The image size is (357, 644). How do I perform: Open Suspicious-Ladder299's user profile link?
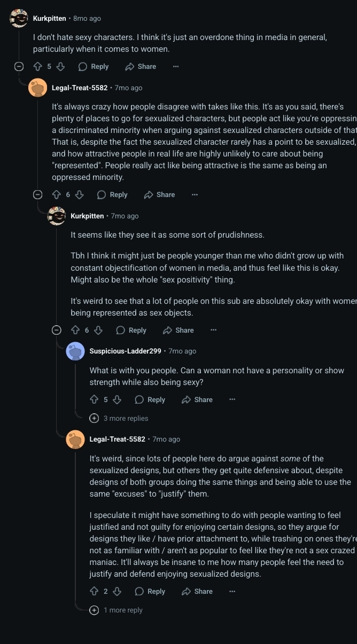click(x=125, y=351)
